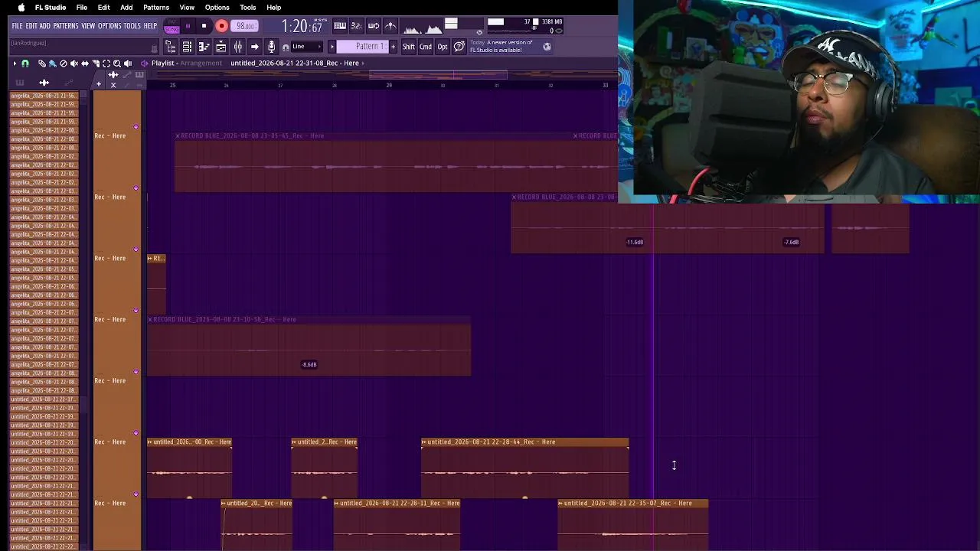Open the FILE menu in FL toolbar
This screenshot has height=551, width=980.
point(17,26)
